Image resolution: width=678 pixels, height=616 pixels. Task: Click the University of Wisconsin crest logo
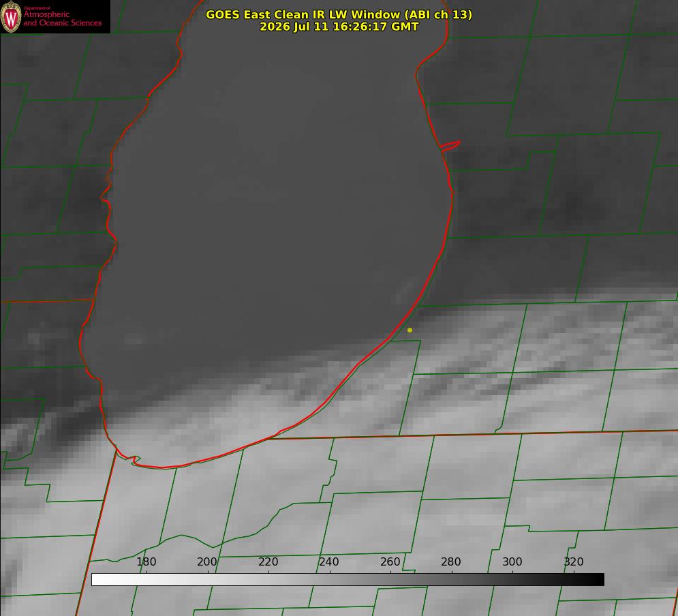click(x=11, y=16)
